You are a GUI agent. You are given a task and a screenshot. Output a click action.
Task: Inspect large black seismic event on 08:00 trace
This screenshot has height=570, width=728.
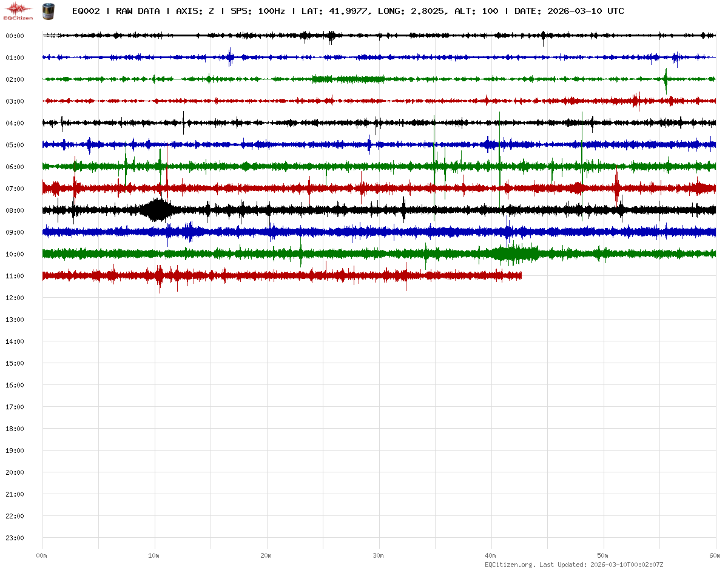pyautogui.click(x=157, y=210)
